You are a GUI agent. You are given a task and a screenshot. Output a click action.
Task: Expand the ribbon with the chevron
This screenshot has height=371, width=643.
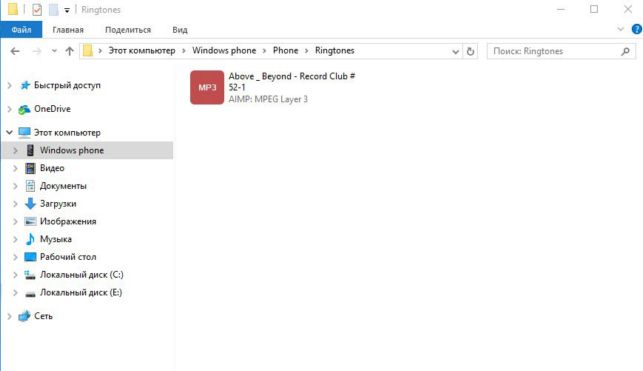coord(620,29)
